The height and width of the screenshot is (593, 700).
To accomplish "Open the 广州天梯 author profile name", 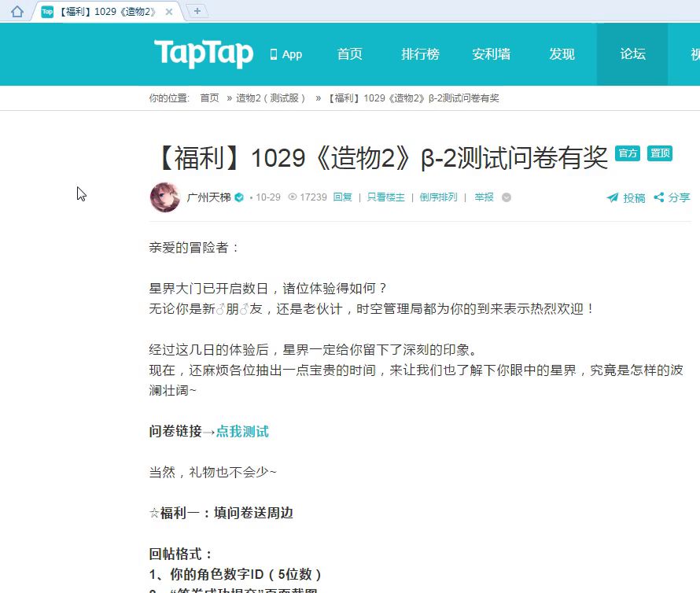I will (x=208, y=197).
